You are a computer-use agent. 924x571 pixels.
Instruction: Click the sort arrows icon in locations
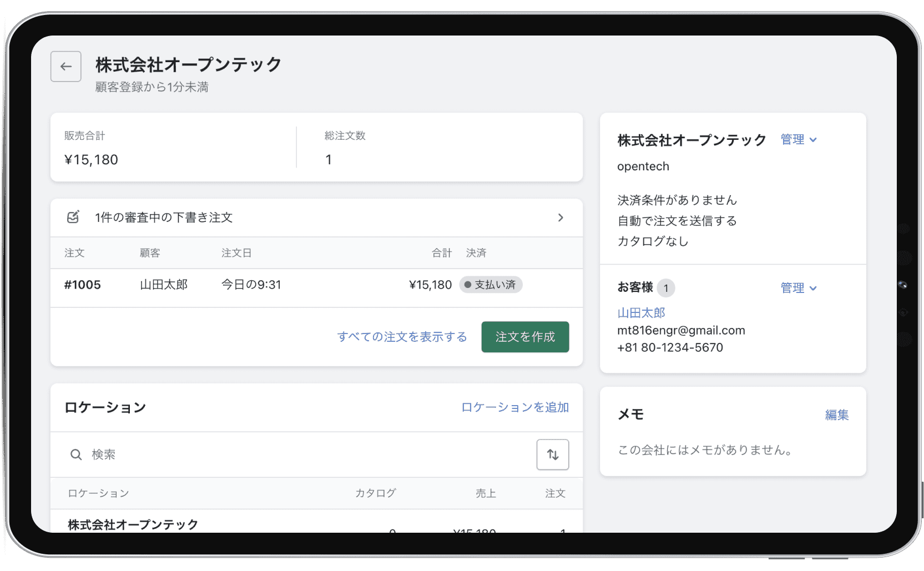tap(552, 454)
